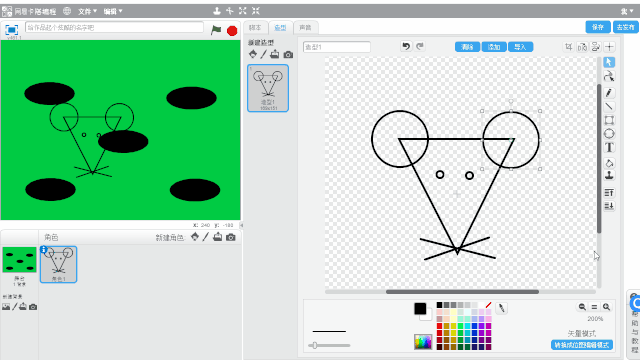
Task: Open sprite info blue 'i' badge
Action: (44, 249)
